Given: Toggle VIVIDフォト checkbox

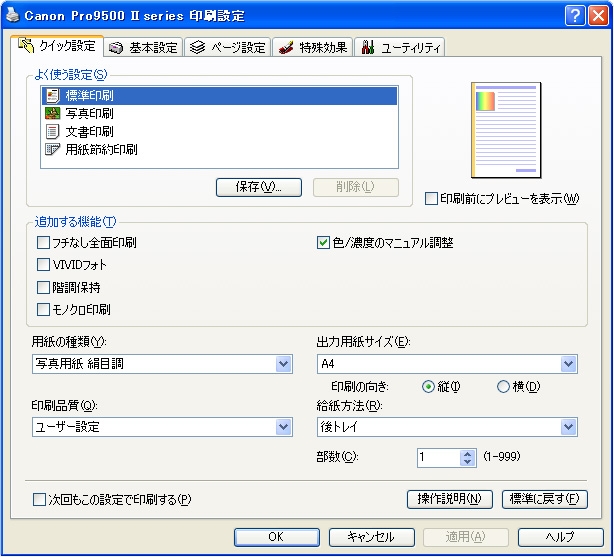Looking at the screenshot, I should click(43, 265).
